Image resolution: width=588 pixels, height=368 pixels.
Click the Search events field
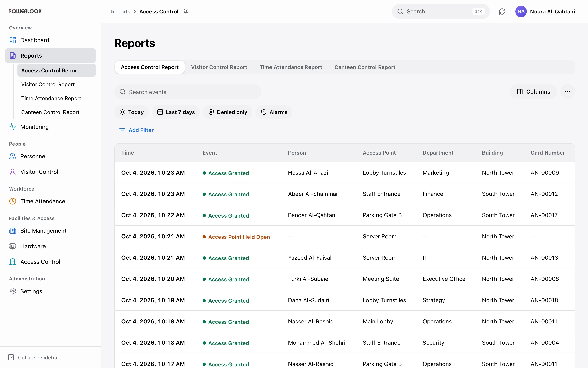pyautogui.click(x=188, y=92)
